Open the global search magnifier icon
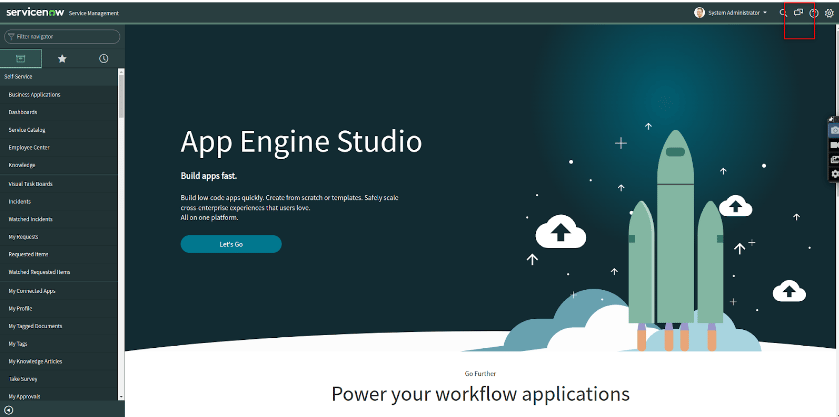 (x=783, y=13)
